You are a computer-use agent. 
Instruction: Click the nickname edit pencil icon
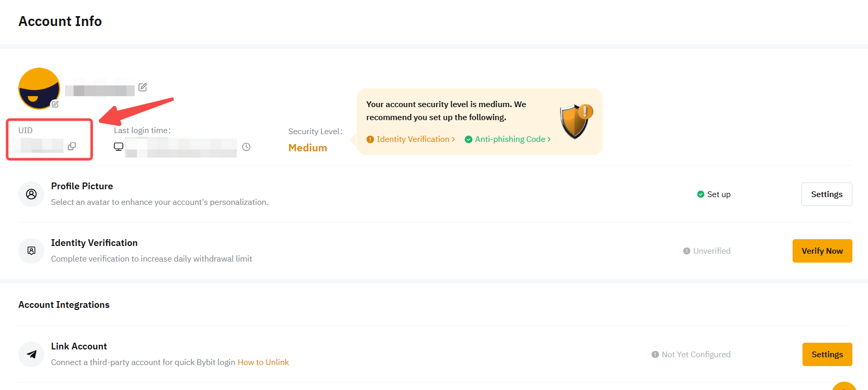142,87
